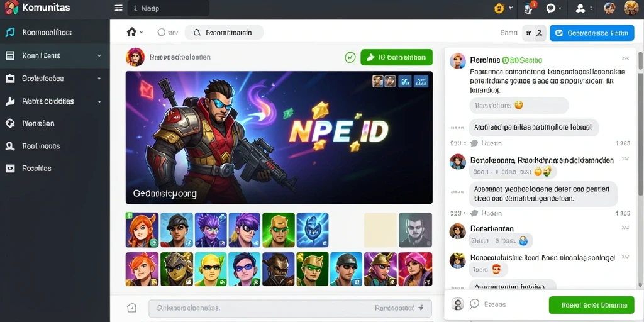The image size is (644, 322).
Task: Click the crossed tools icon near Samn
Action: point(540,33)
